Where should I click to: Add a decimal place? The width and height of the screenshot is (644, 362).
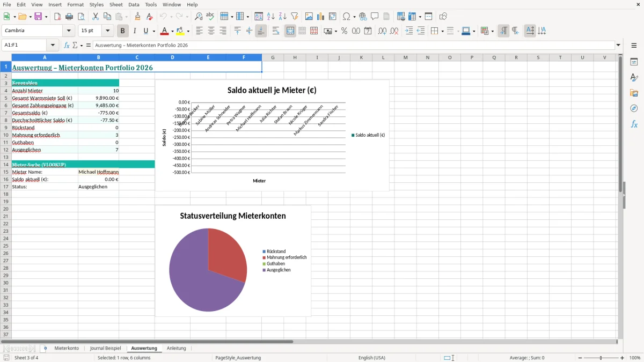click(x=383, y=31)
